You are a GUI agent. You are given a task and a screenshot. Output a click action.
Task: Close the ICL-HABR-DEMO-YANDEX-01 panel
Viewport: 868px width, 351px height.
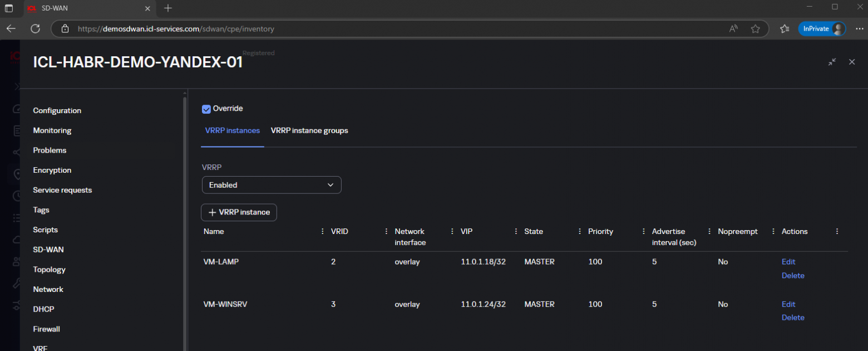click(x=852, y=62)
